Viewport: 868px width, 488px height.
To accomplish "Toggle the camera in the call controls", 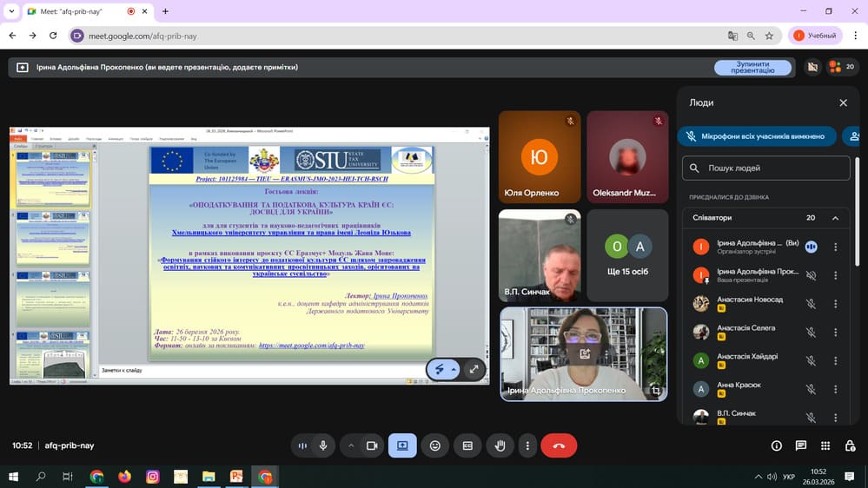I will [372, 445].
